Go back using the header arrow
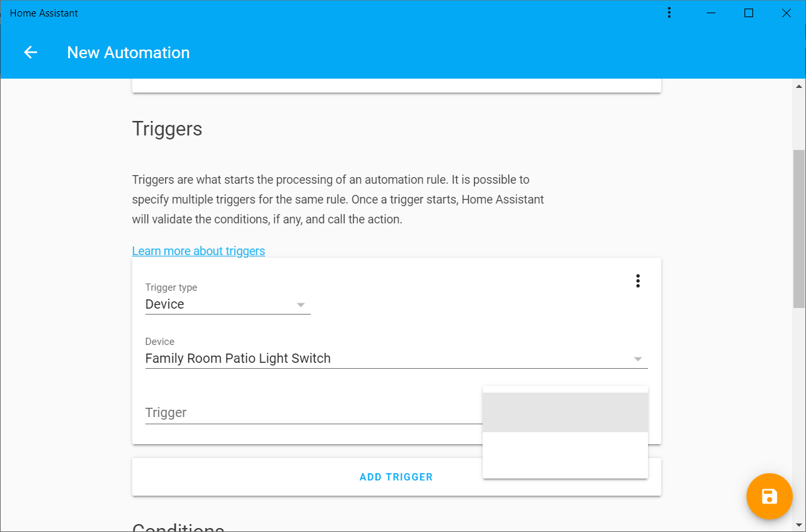 pyautogui.click(x=30, y=53)
